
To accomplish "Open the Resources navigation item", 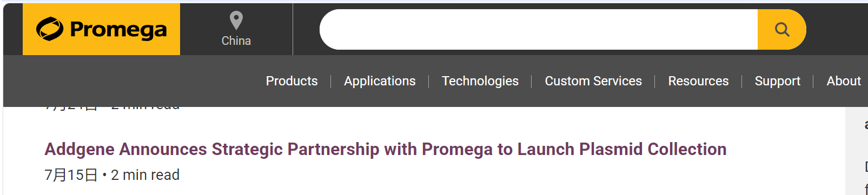I will tap(698, 81).
